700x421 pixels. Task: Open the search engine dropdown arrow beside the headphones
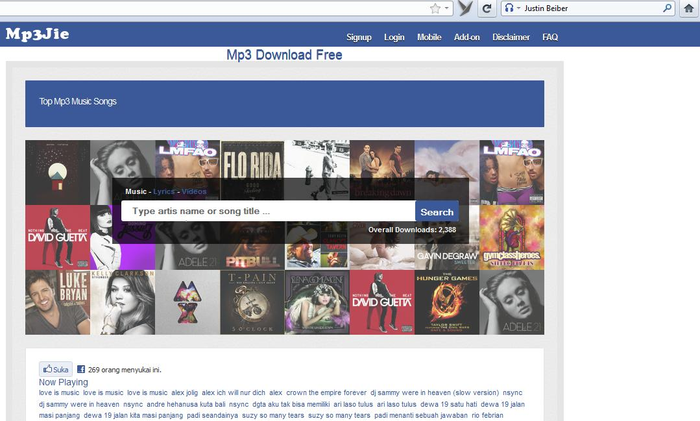(519, 8)
